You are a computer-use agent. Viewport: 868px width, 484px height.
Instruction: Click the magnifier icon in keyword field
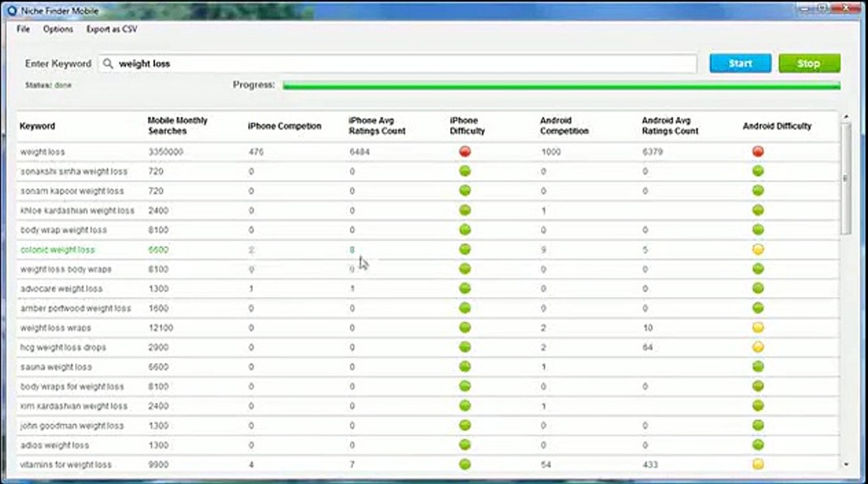108,64
